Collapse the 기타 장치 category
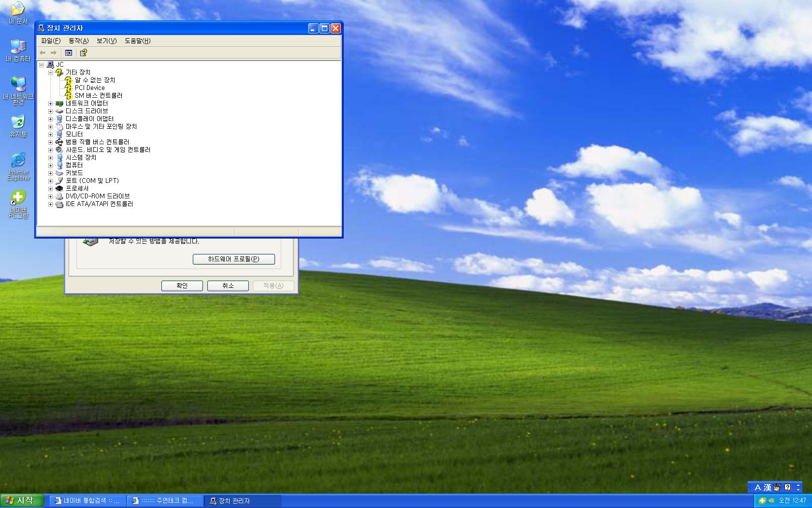Image resolution: width=812 pixels, height=508 pixels. pyautogui.click(x=50, y=72)
